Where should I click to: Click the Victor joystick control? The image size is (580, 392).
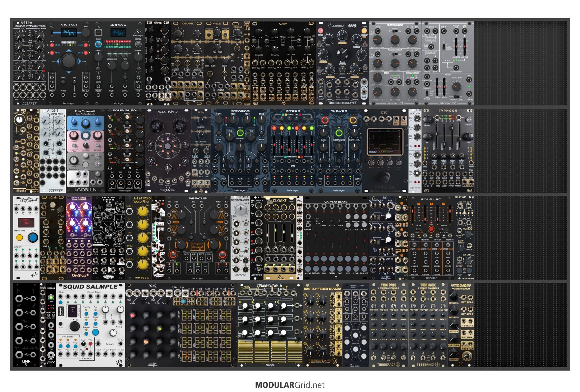point(69,61)
